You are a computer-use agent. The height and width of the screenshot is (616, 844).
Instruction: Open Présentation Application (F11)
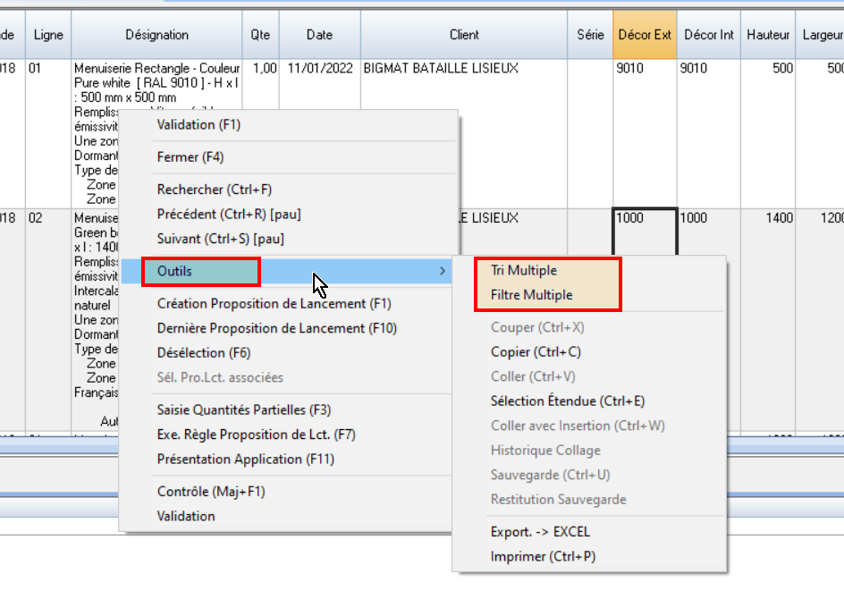pos(244,460)
